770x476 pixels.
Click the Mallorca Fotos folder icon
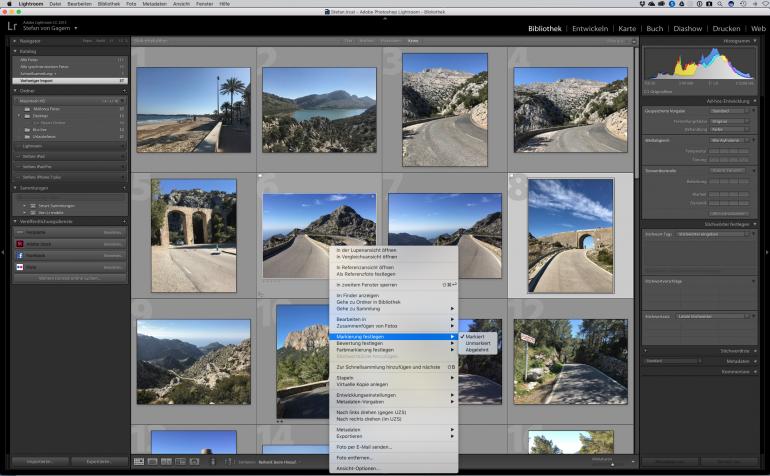click(28, 109)
